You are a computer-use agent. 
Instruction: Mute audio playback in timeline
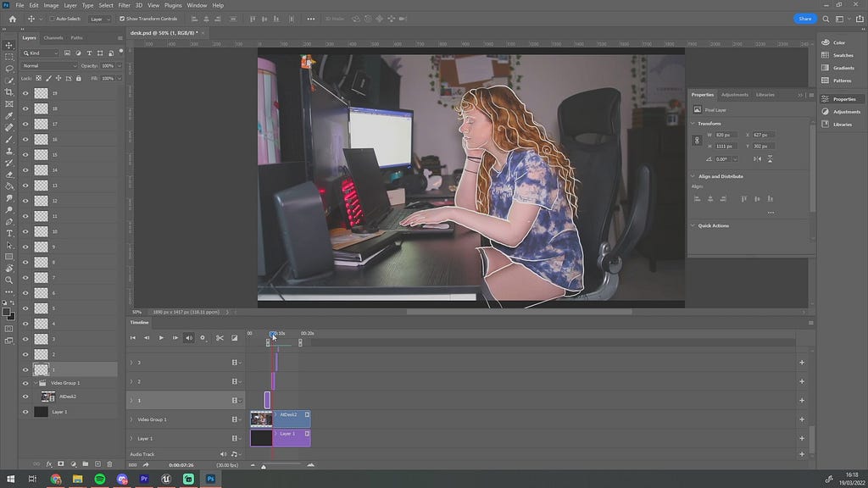click(x=189, y=337)
